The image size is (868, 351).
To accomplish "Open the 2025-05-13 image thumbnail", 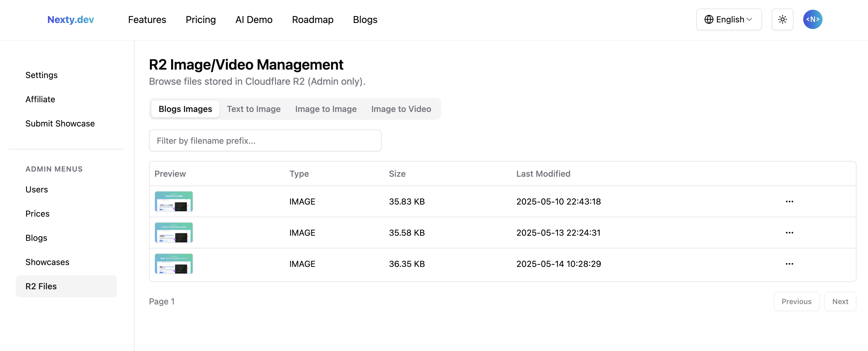I will (x=174, y=233).
